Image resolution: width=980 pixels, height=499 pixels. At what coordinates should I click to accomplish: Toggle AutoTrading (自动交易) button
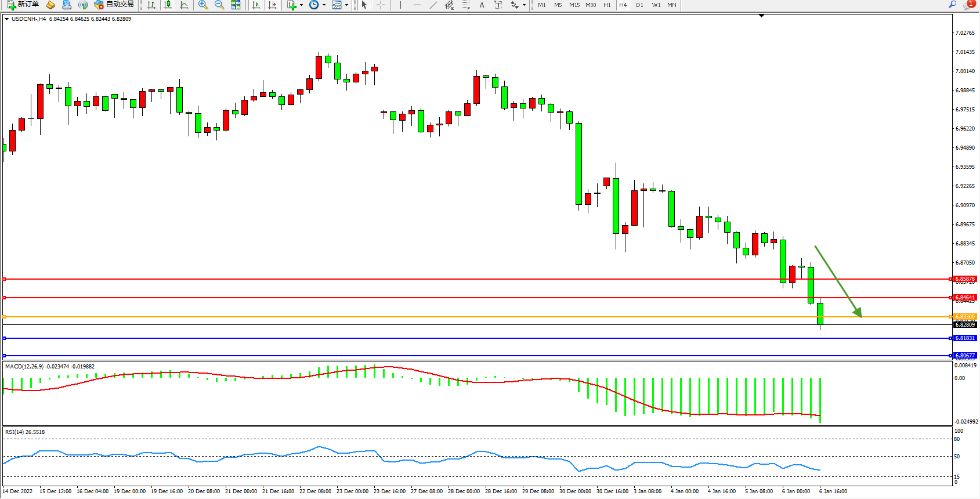coord(114,5)
